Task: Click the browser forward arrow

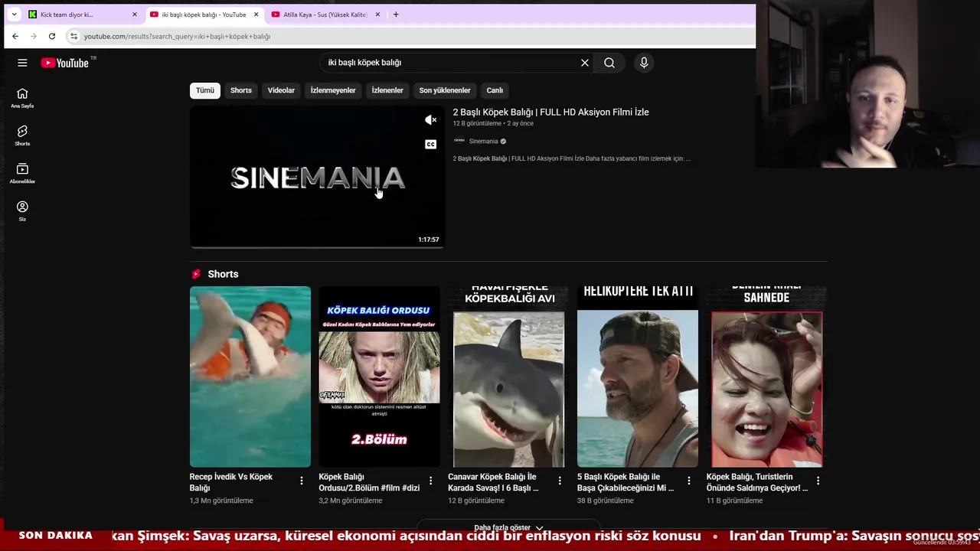Action: (x=34, y=36)
